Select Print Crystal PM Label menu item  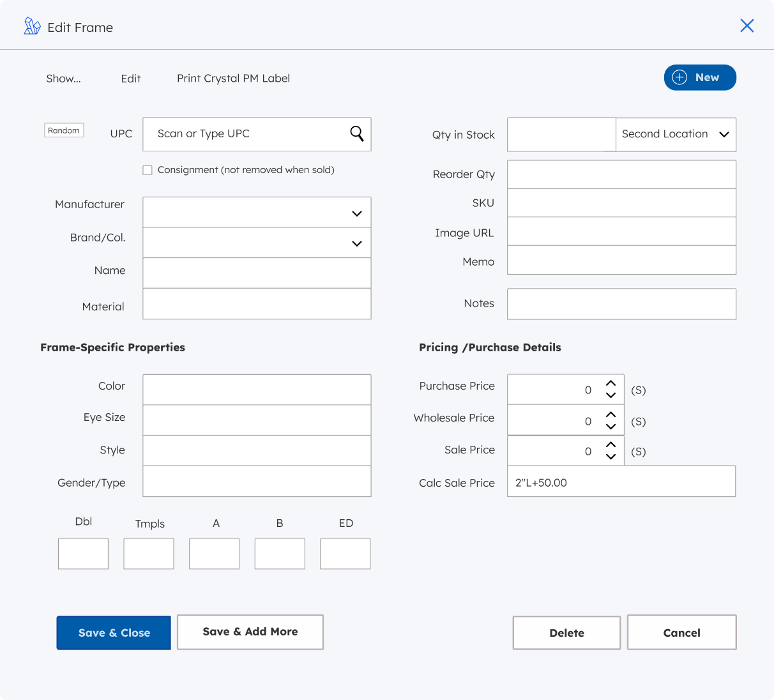233,79
